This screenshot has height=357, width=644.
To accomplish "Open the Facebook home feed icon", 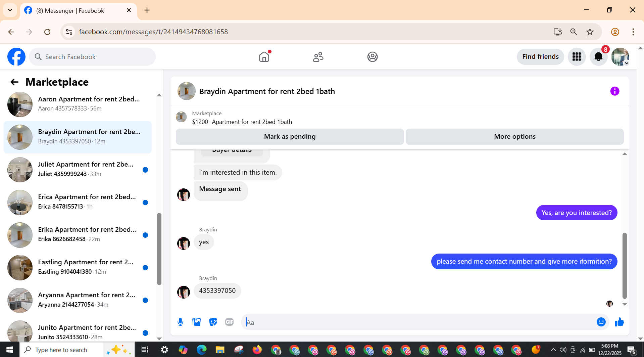I will click(264, 57).
